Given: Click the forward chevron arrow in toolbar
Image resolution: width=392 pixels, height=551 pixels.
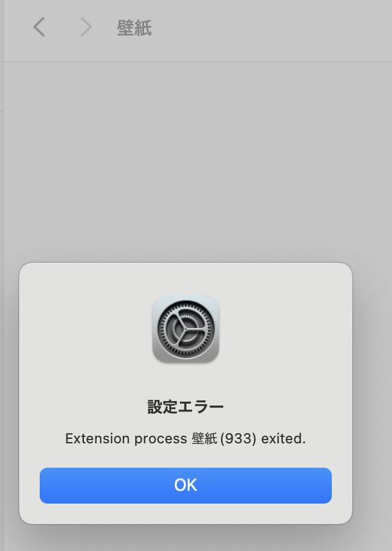Looking at the screenshot, I should click(x=86, y=27).
